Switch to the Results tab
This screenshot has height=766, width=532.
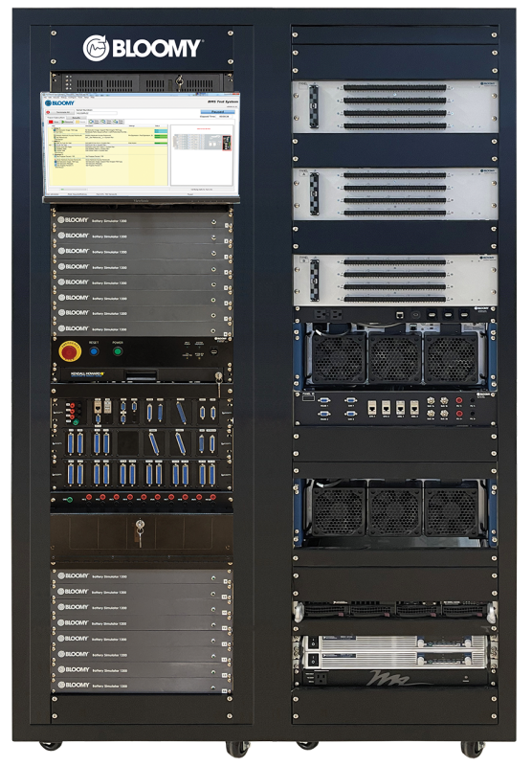(x=78, y=117)
